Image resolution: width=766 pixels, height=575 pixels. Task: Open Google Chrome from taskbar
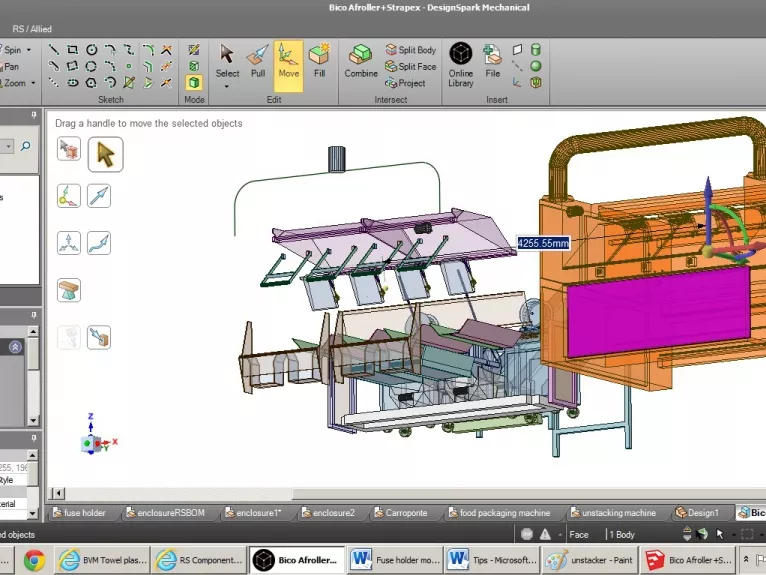coord(34,560)
